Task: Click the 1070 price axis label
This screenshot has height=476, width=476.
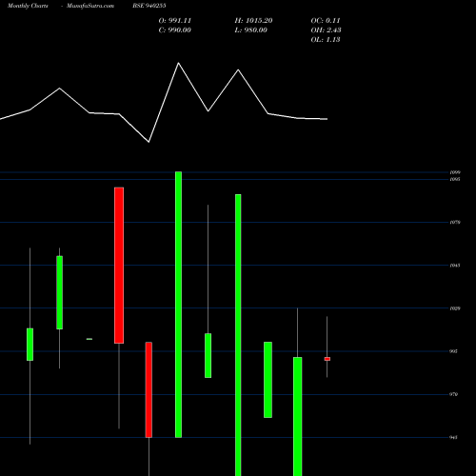Action: [x=455, y=222]
